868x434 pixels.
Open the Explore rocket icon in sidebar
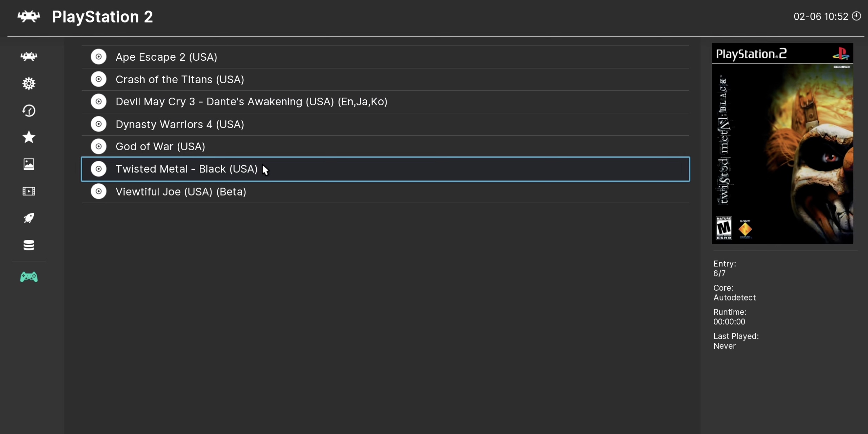(29, 218)
